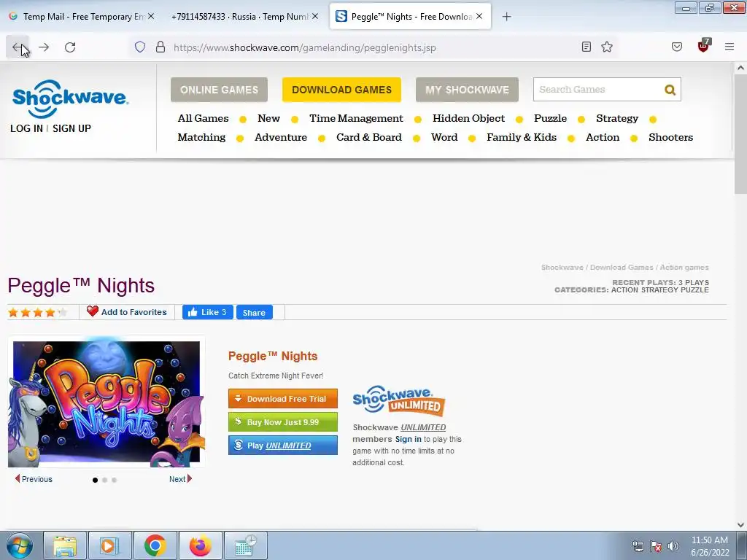Open the Firefox hamburger menu
747x560 pixels.
(729, 47)
